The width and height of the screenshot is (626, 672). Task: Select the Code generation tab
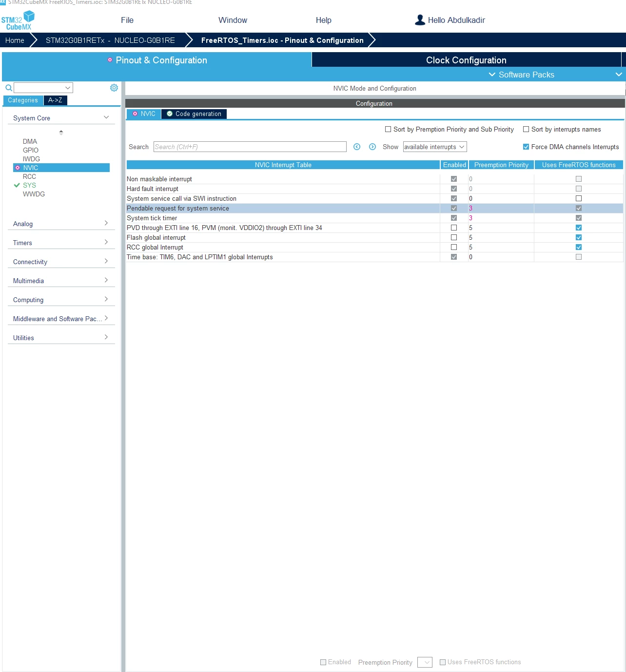click(x=194, y=114)
